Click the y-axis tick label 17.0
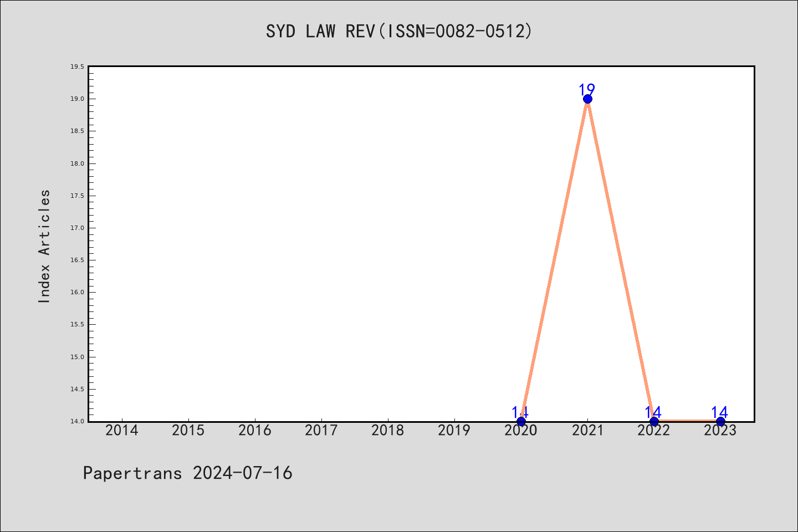 (77, 228)
